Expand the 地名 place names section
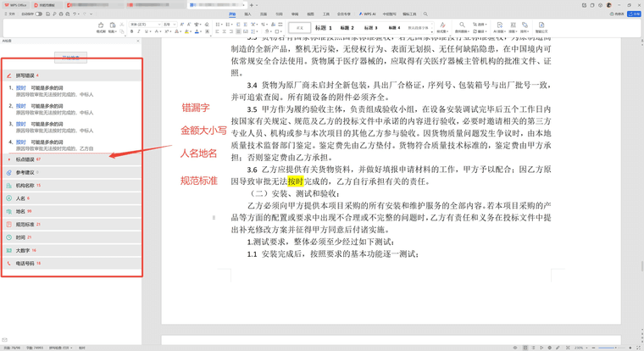 click(x=72, y=211)
